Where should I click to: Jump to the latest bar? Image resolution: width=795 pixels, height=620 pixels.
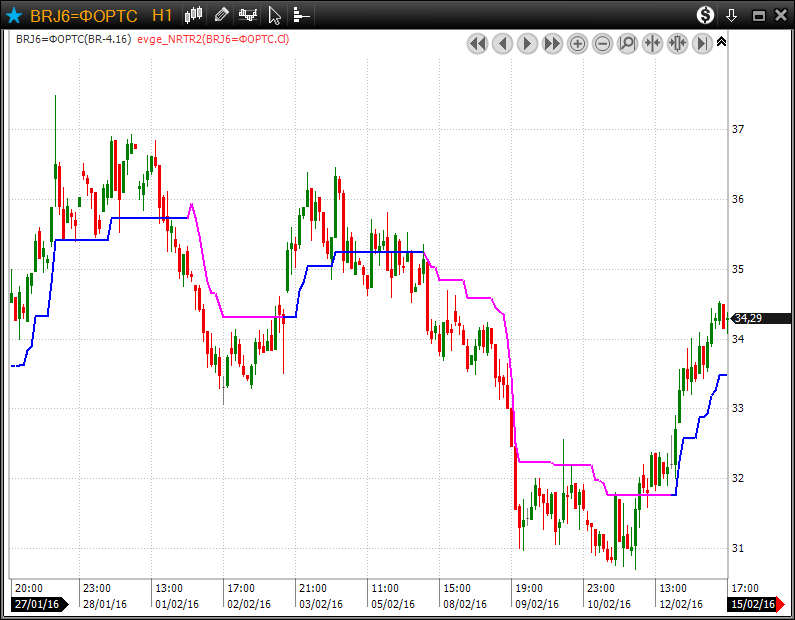(x=702, y=43)
